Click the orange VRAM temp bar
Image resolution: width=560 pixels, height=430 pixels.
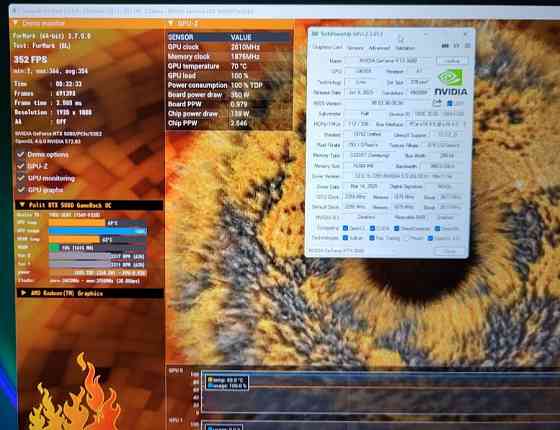tap(74, 239)
